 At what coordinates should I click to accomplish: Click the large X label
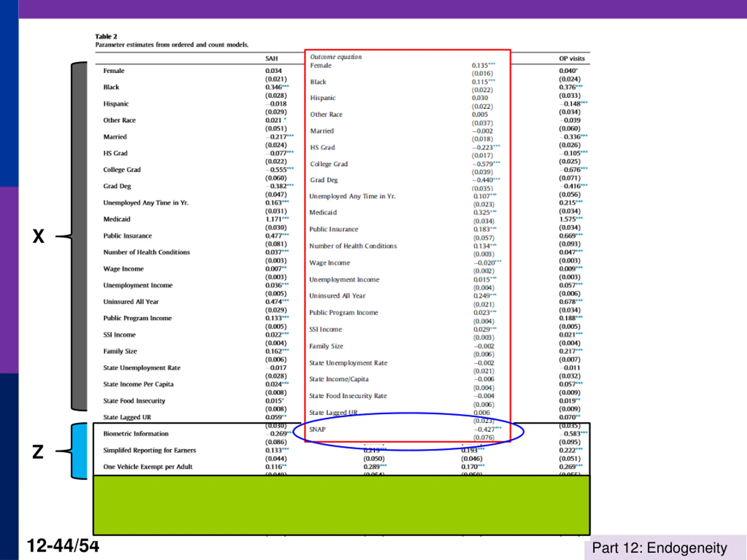click(39, 236)
